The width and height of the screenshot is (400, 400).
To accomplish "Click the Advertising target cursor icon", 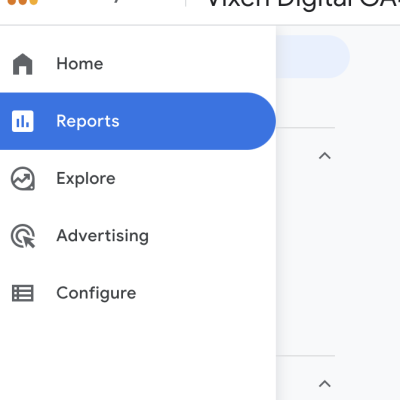I will (x=23, y=236).
